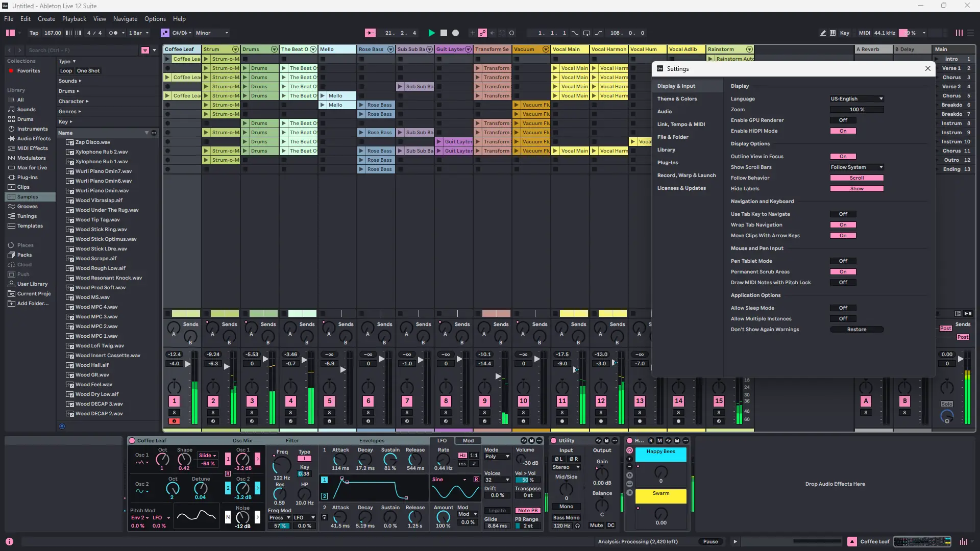
Task: Toggle the Loop switch in transport
Action: point(586,33)
